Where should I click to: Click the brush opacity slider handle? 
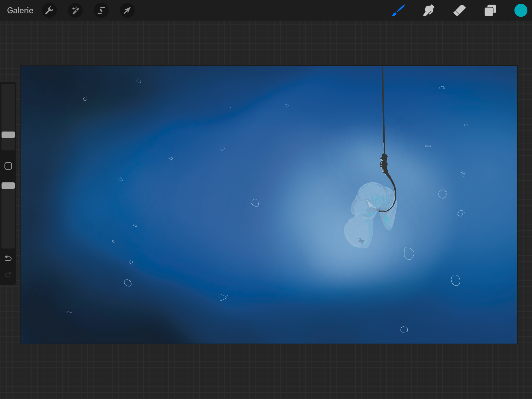click(8, 185)
